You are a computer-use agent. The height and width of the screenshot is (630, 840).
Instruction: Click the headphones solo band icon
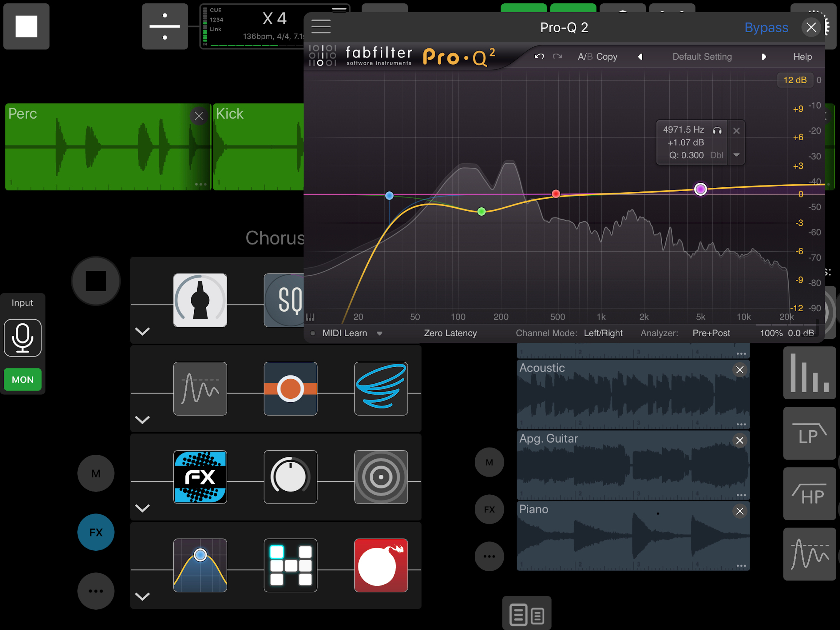(x=717, y=130)
